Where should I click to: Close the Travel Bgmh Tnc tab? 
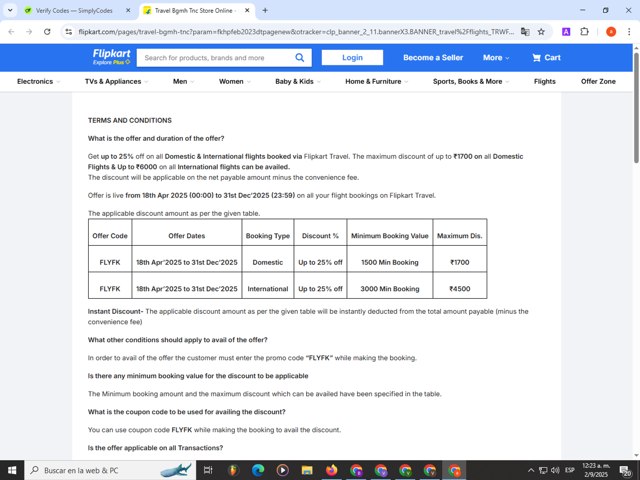point(247,11)
